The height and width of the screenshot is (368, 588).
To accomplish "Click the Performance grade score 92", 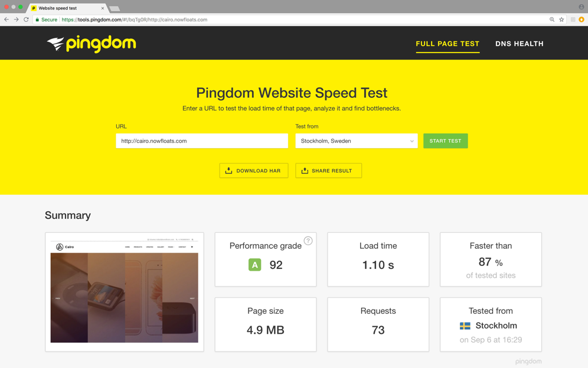I will [x=276, y=265].
